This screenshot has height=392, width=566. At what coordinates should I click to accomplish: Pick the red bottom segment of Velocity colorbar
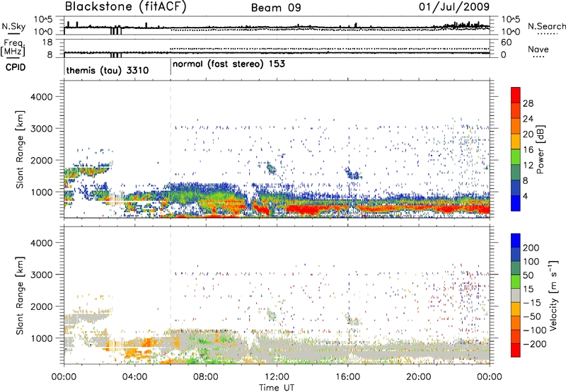point(516,350)
